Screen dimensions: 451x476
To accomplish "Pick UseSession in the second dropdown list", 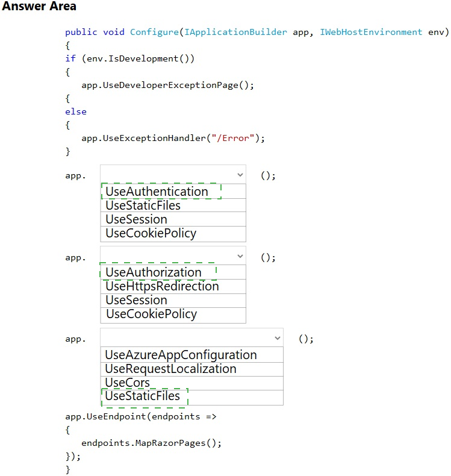I will click(136, 300).
